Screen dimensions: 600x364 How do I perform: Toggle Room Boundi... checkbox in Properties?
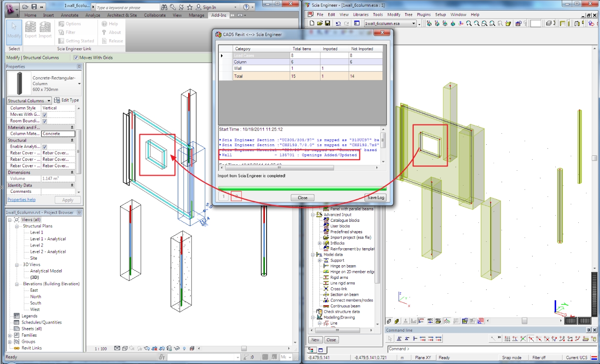(44, 121)
